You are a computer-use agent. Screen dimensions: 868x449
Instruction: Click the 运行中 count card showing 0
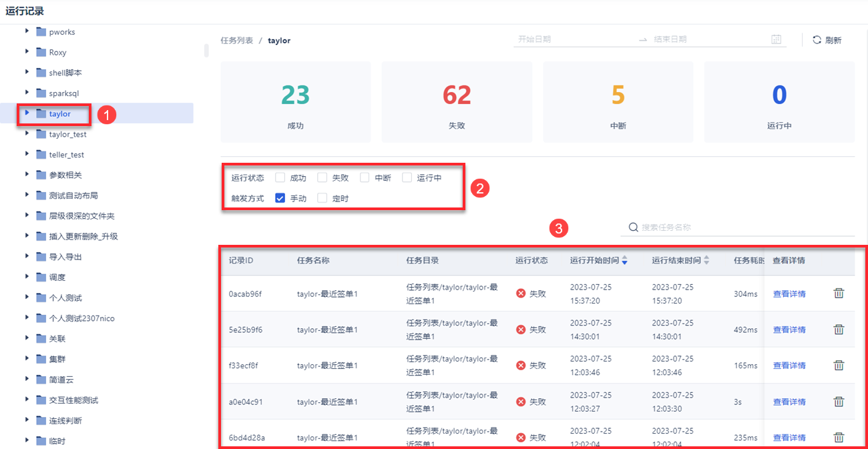[779, 102]
